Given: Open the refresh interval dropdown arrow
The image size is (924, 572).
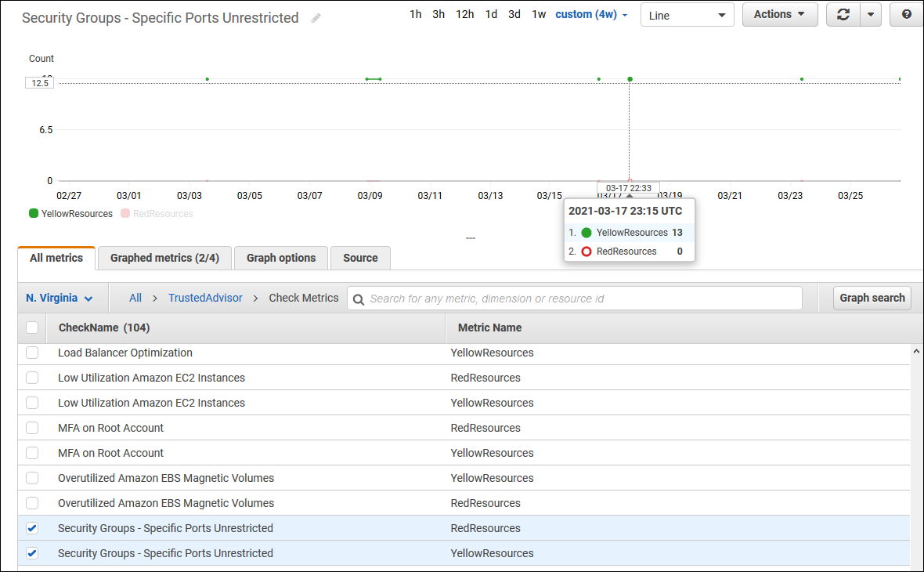Looking at the screenshot, I should click(x=872, y=14).
